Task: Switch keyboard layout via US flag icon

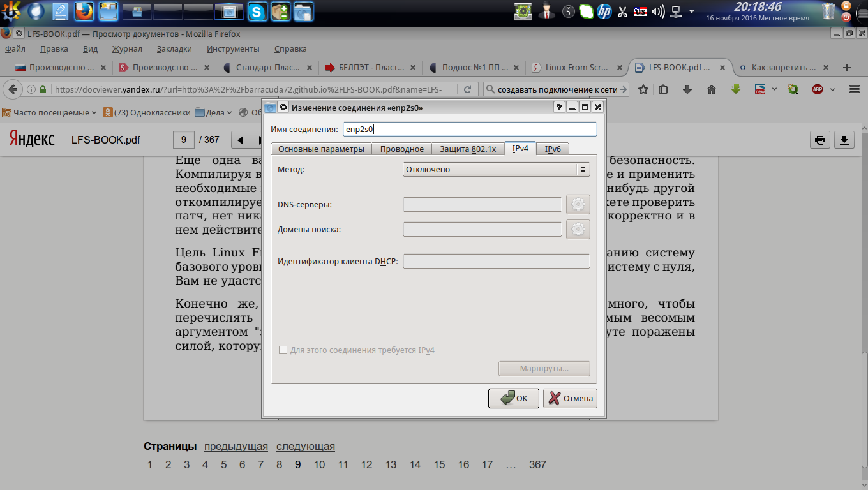Action: 641,11
